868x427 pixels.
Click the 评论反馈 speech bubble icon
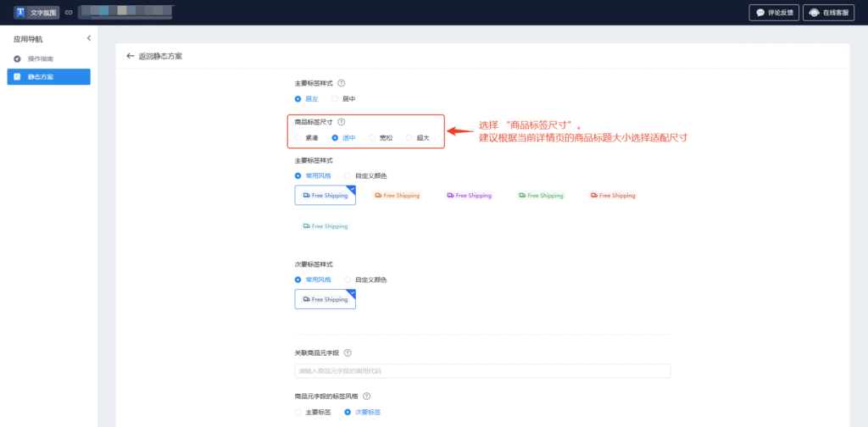(760, 12)
